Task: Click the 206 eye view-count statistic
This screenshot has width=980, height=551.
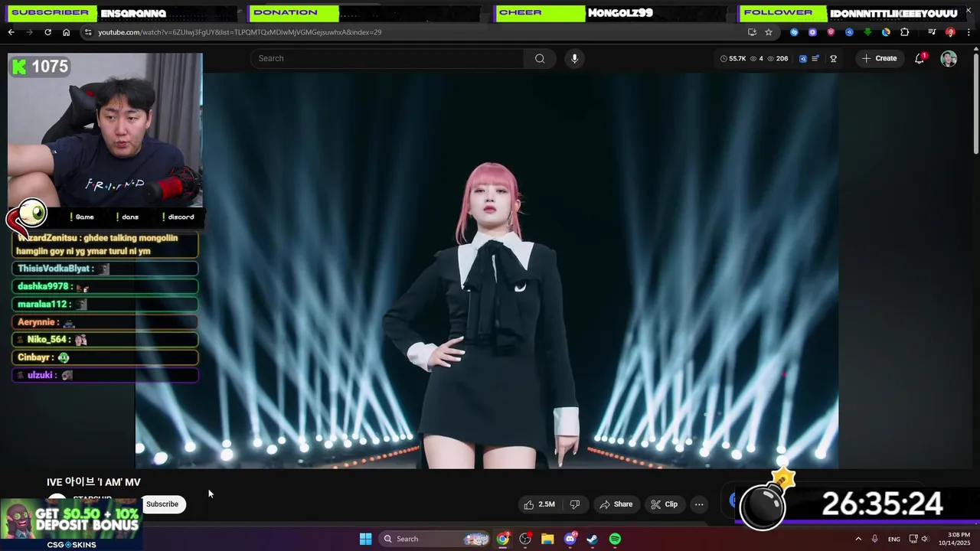Action: tap(777, 58)
